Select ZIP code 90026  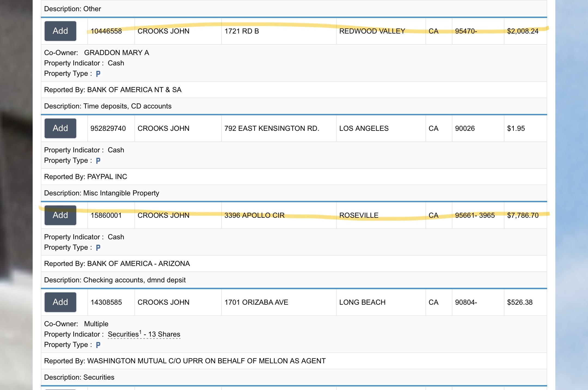(x=465, y=129)
